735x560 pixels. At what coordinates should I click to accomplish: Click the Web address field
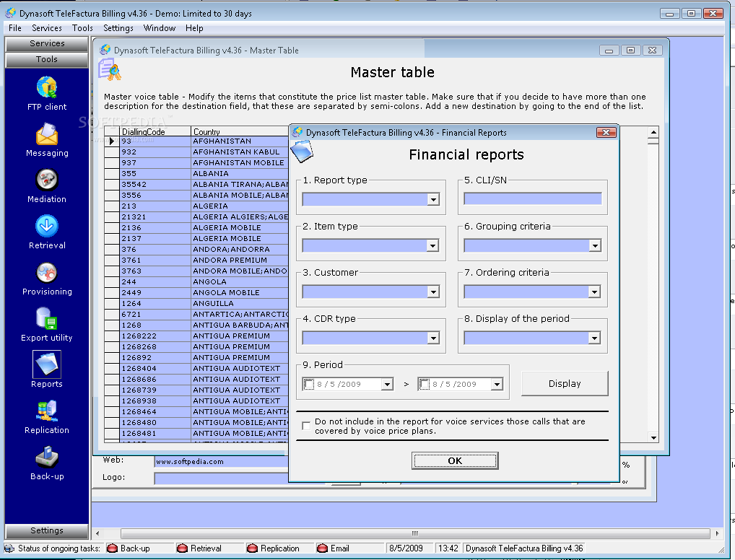tap(221, 462)
